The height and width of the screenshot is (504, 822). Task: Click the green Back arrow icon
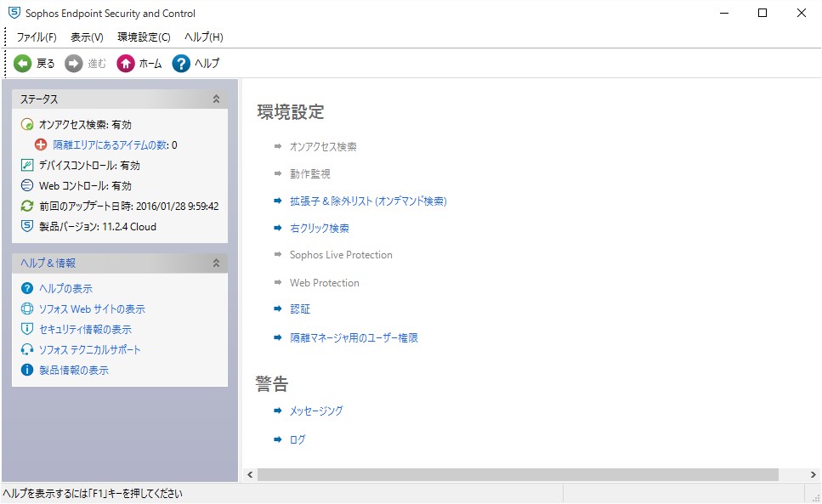click(x=23, y=64)
